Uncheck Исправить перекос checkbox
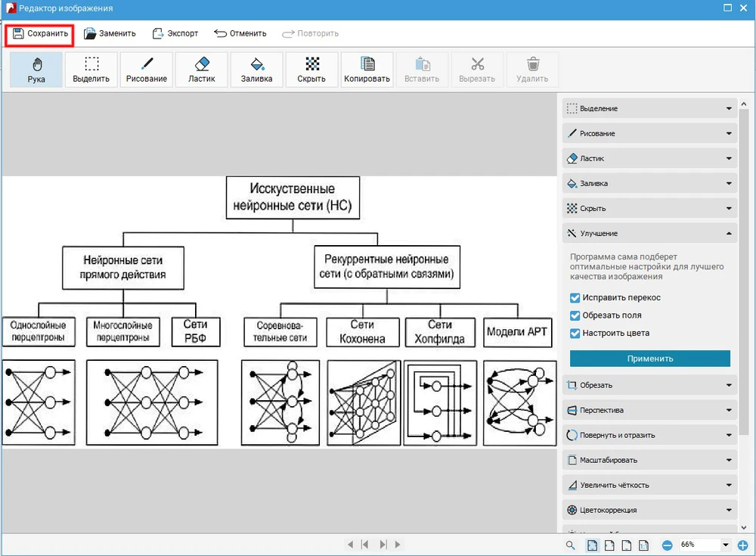 [575, 298]
